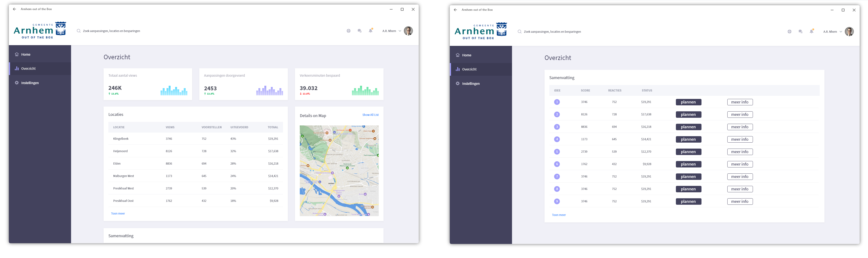Click the Presikhaaf West location row
868x258 pixels.
point(196,188)
